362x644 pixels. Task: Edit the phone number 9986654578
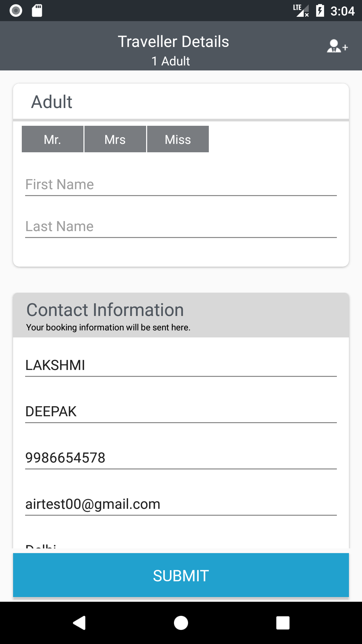coord(181,458)
